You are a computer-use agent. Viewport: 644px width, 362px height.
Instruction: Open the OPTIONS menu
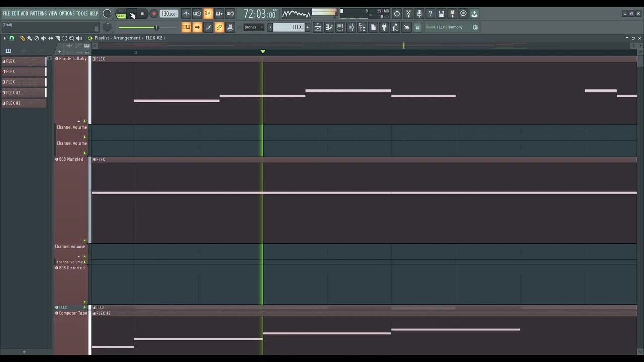pyautogui.click(x=67, y=14)
